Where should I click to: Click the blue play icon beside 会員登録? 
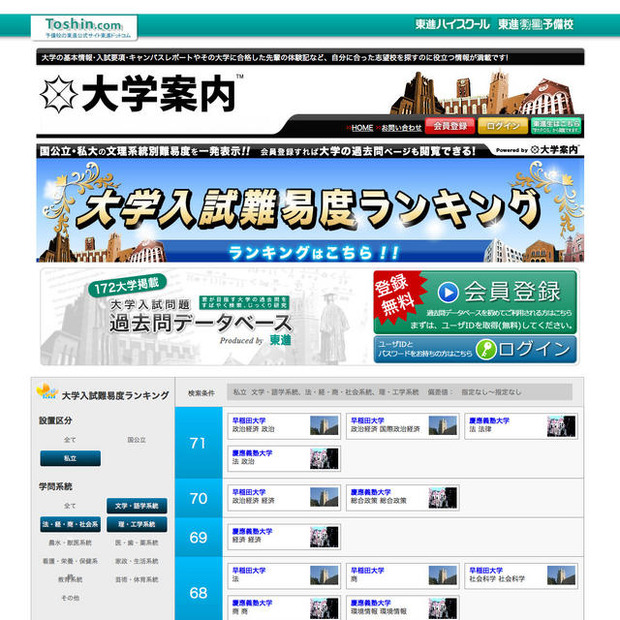[x=448, y=293]
